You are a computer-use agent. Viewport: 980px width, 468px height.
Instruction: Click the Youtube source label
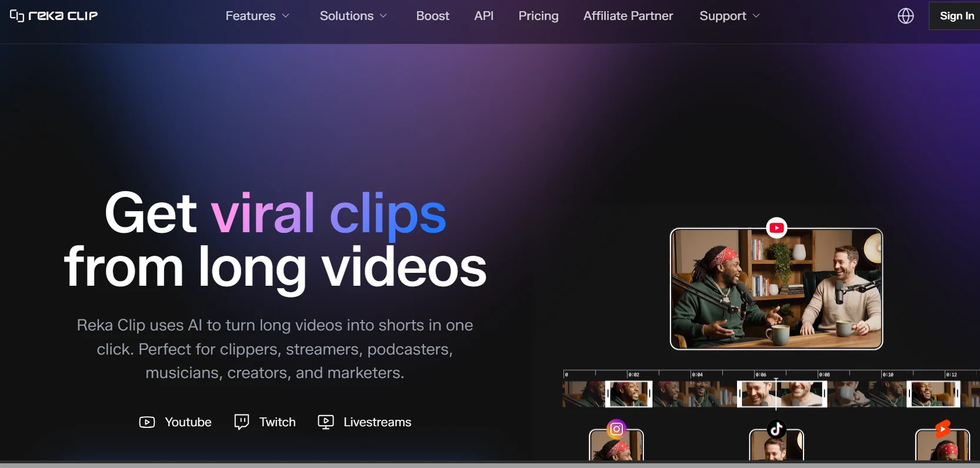(x=188, y=422)
